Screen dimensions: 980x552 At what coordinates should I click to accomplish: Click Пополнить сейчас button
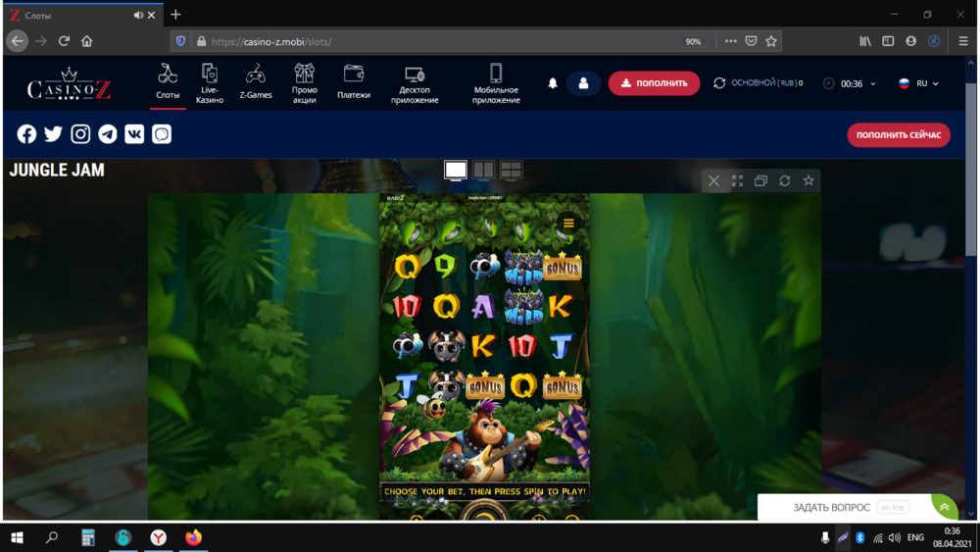click(898, 135)
